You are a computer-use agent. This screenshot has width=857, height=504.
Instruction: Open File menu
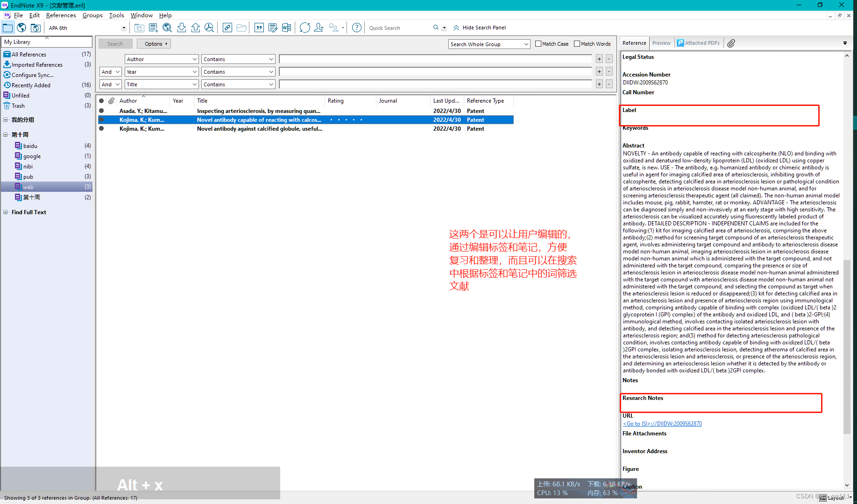[x=18, y=15]
